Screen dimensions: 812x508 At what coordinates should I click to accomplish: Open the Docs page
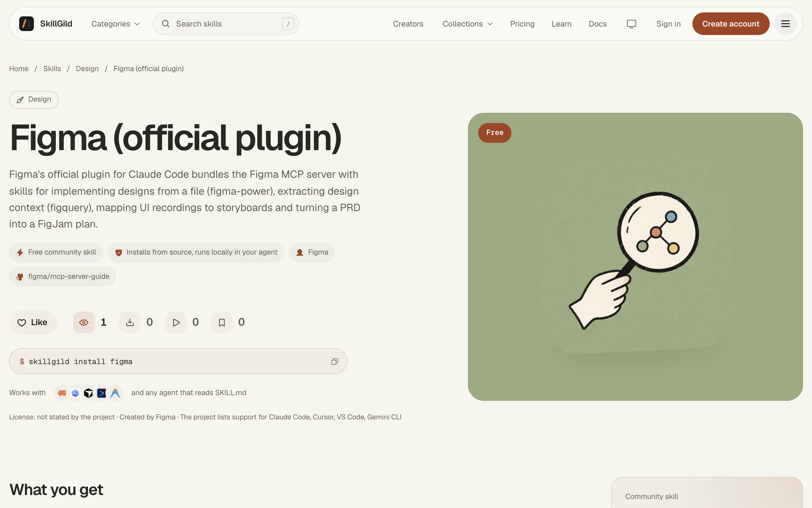point(598,24)
